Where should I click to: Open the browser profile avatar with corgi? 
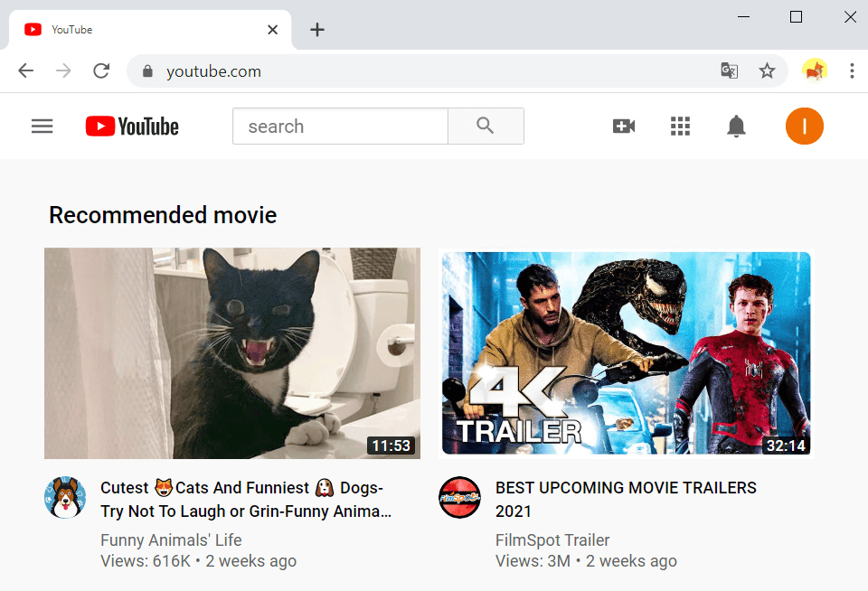[x=815, y=70]
